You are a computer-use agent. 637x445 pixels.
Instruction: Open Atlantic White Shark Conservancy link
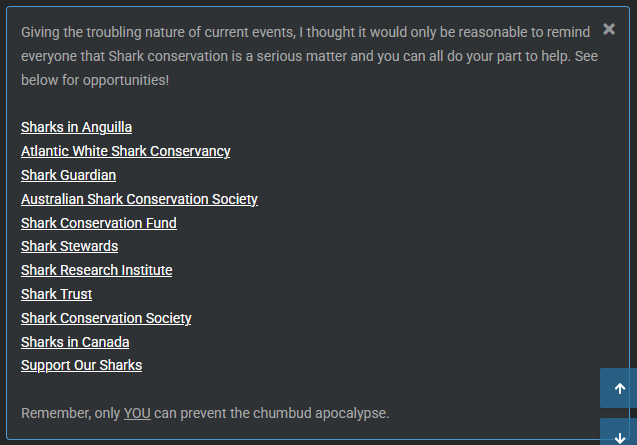[126, 151]
